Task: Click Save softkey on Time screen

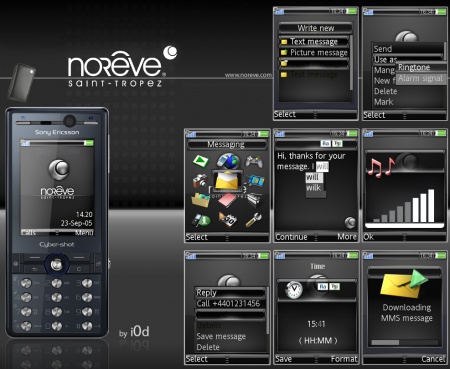Action: tap(284, 359)
